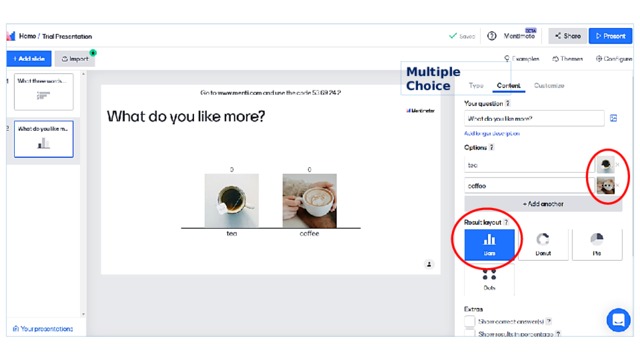
Task: Click the add longer description link
Action: pos(492,133)
